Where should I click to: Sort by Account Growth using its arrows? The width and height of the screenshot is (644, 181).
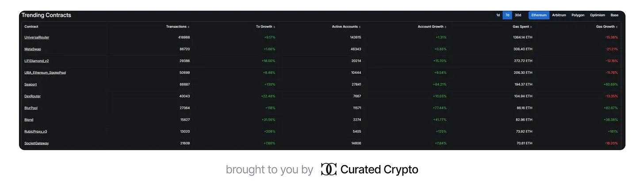click(x=446, y=27)
